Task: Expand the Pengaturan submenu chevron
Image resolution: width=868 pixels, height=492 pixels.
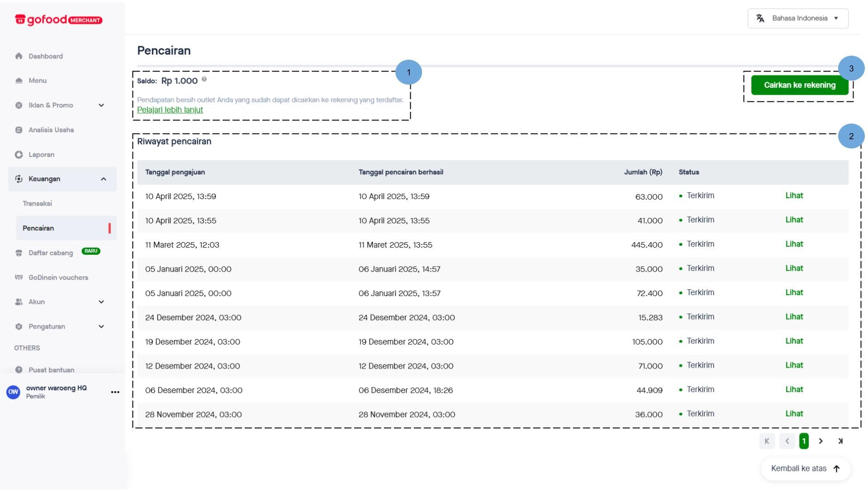Action: click(x=101, y=327)
